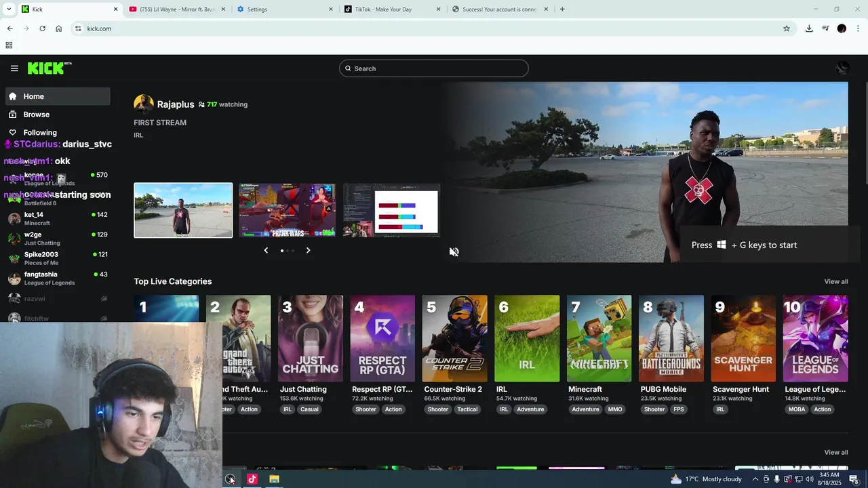Open the League of Legends category card
The image size is (868, 488).
click(815, 338)
